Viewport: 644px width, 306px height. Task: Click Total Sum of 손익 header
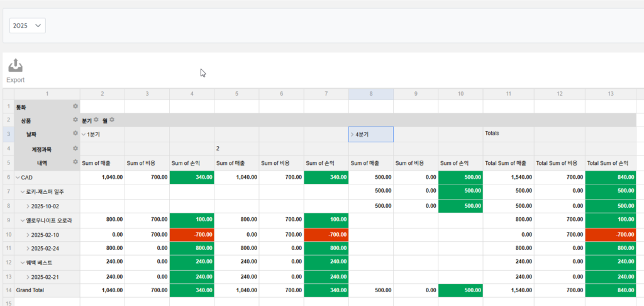tap(611, 163)
